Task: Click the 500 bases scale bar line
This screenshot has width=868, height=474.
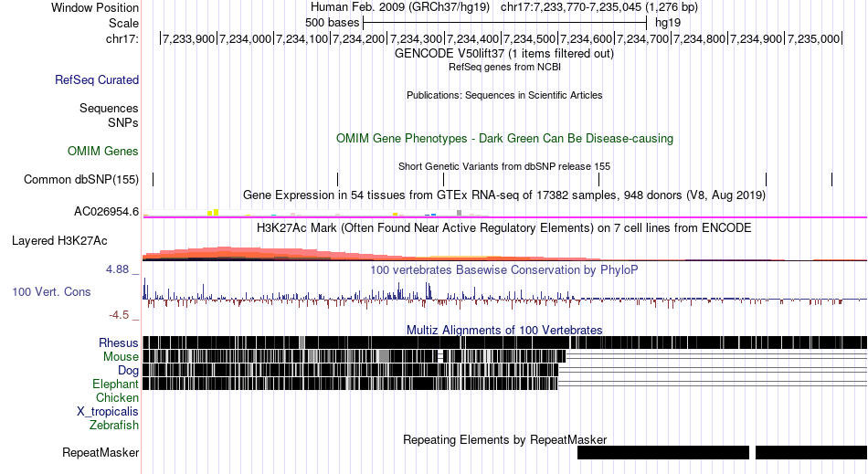Action: tap(505, 23)
